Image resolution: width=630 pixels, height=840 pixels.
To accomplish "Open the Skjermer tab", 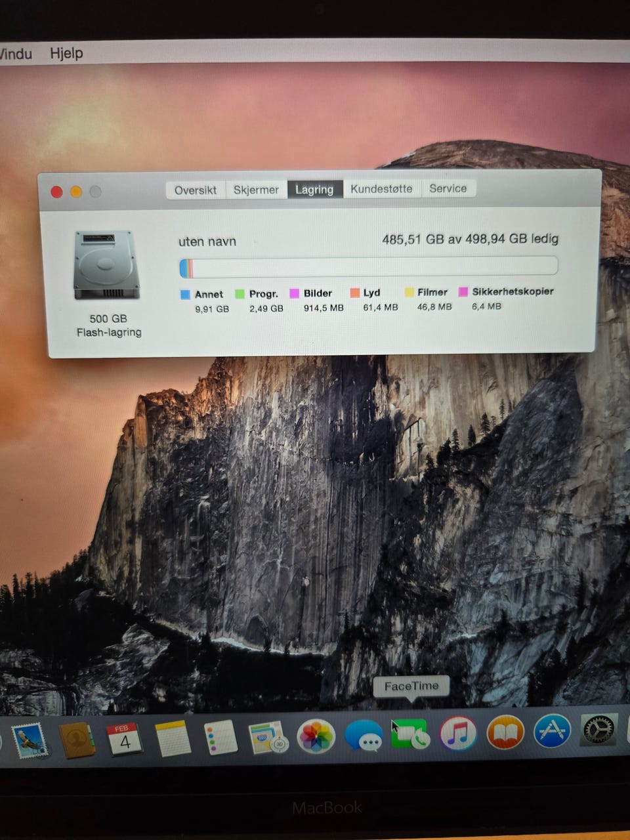I will 256,190.
